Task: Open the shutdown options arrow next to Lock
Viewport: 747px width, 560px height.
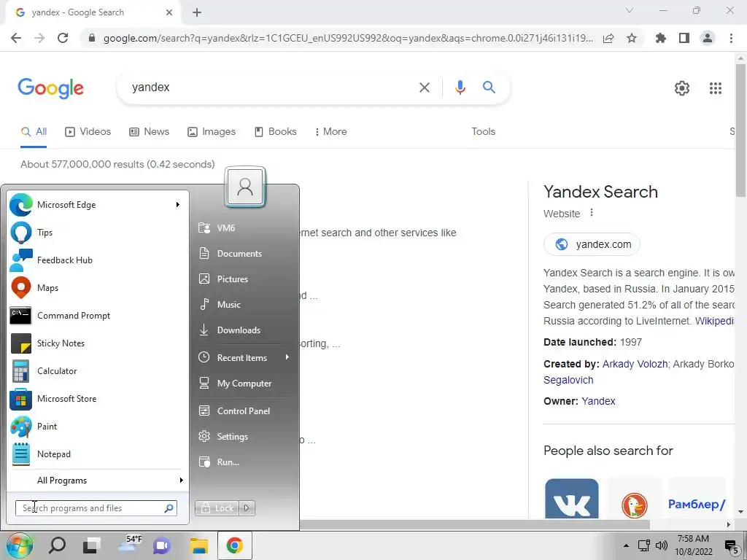Action: point(247,508)
